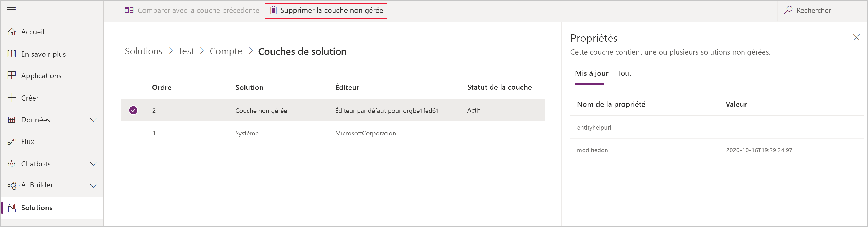Screen dimensions: 868x227
Task: Click the Créer plus icon
Action: (12, 98)
